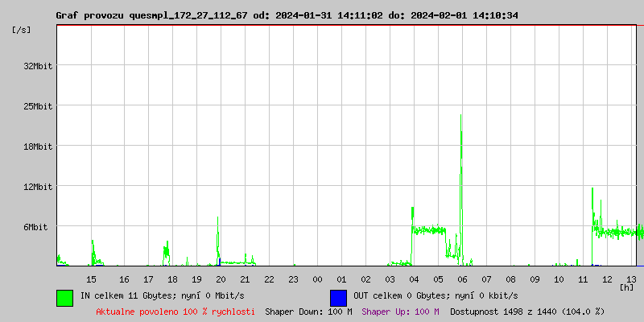644x322 pixels.
Task: Click the purple 'Shaper Up: 100 M' text
Action: [x=400, y=311]
